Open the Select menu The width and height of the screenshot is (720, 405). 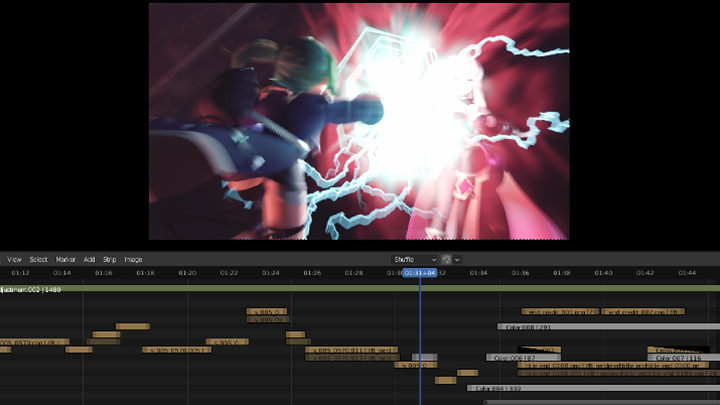(x=39, y=259)
